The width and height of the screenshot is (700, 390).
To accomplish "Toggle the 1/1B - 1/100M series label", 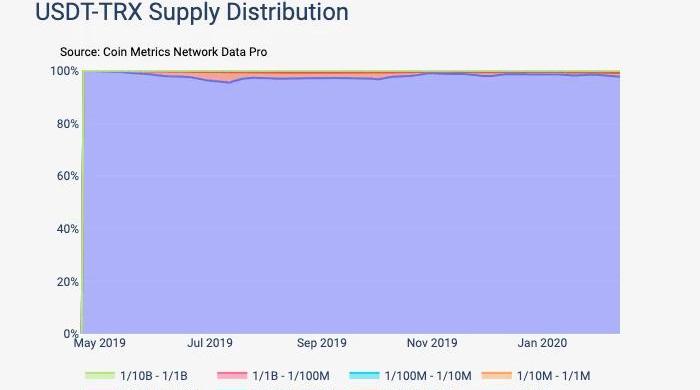I will pos(291,376).
